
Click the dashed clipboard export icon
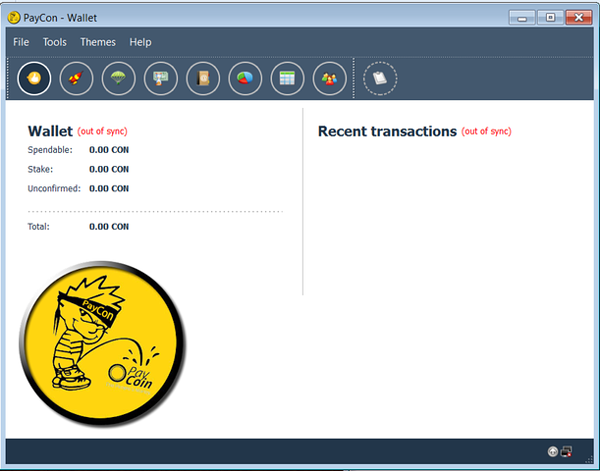tap(380, 78)
